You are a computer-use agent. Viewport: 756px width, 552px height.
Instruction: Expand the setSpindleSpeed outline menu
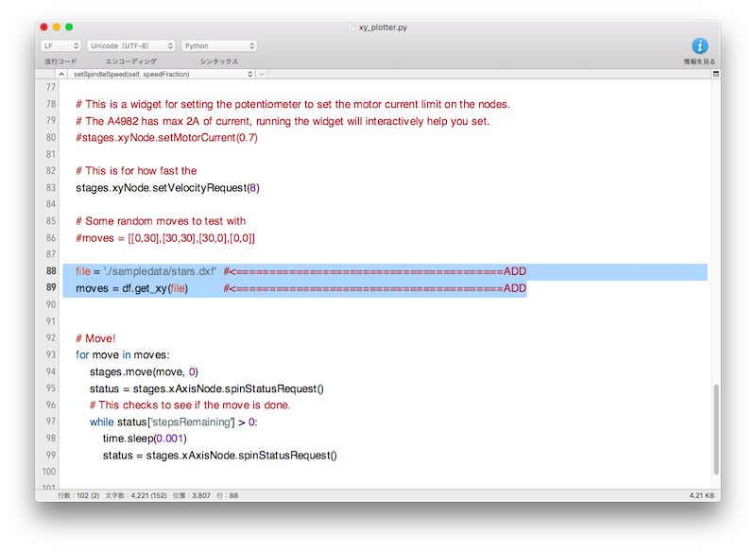pyautogui.click(x=161, y=75)
